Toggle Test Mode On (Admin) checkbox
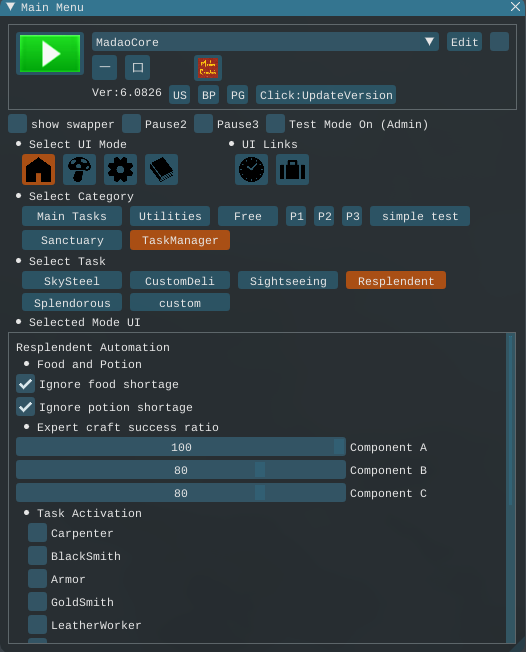Screen dimensions: 526x652 coord(275,124)
